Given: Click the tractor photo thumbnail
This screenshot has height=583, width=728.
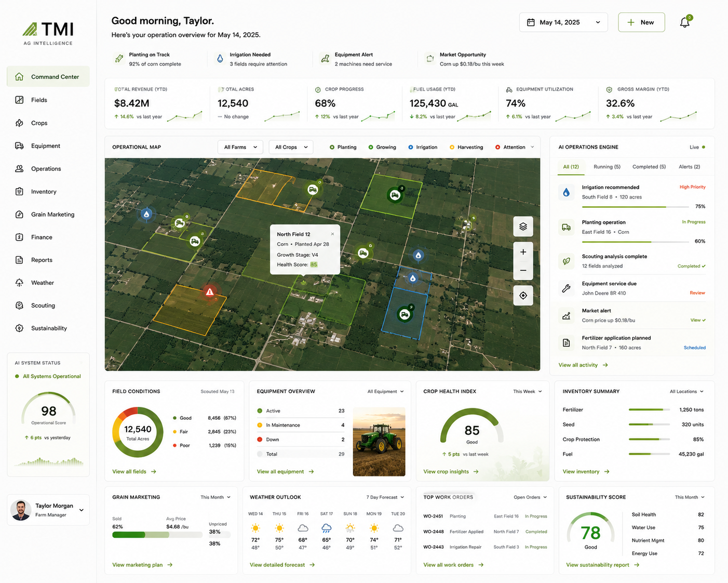Looking at the screenshot, I should coord(379,442).
